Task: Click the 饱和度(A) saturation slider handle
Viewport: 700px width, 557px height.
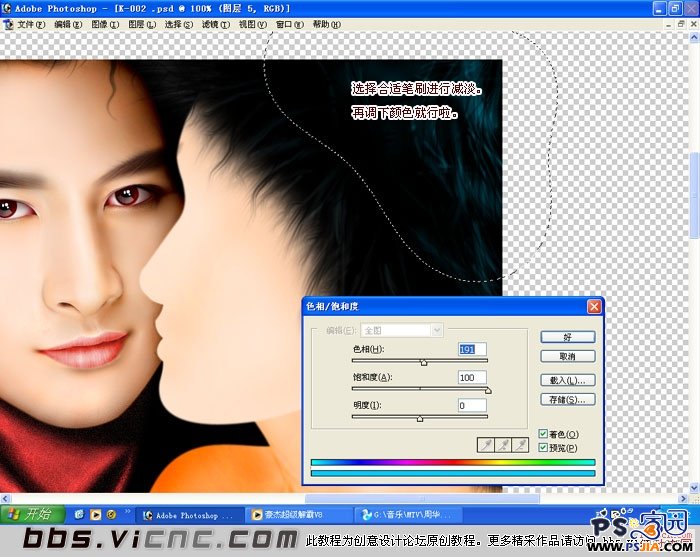Action: tap(488, 391)
